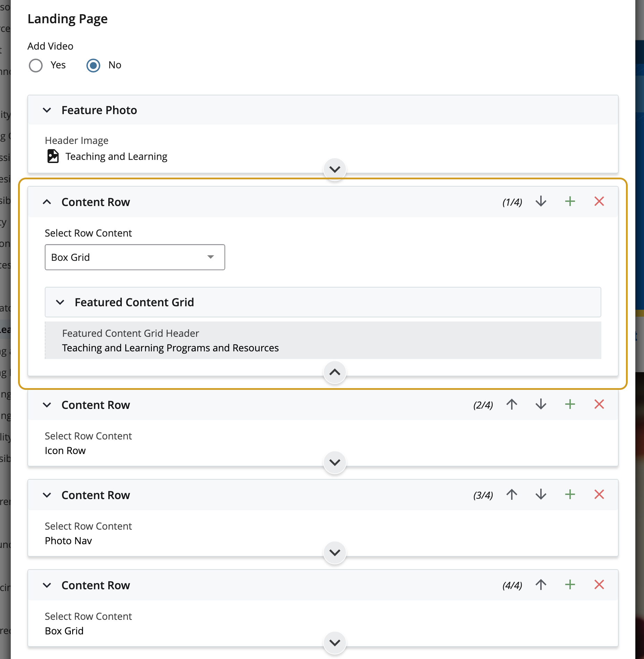Screen dimensions: 644x659
Task: Open the Teaching and Learning image file icon
Action: click(53, 156)
